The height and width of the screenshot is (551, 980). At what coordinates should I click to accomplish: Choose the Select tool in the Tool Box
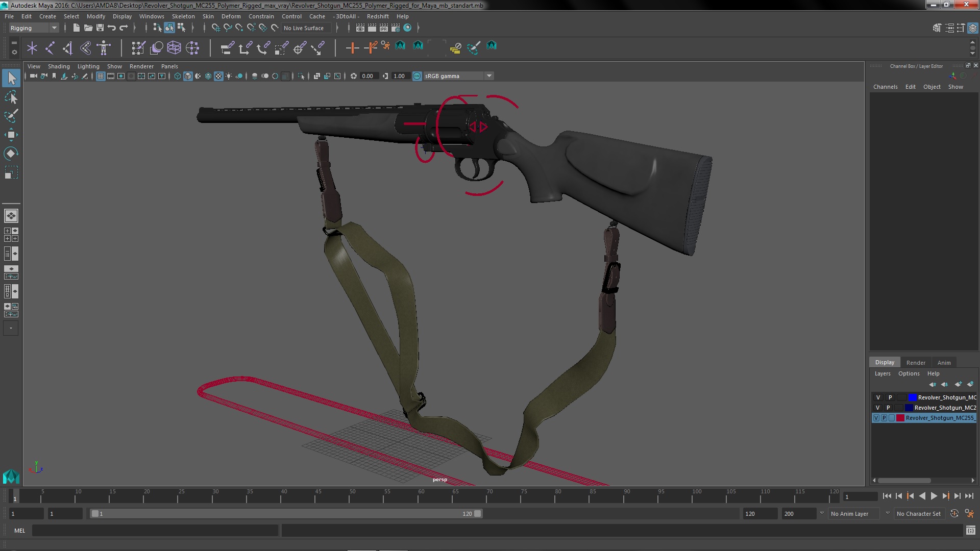pyautogui.click(x=11, y=78)
